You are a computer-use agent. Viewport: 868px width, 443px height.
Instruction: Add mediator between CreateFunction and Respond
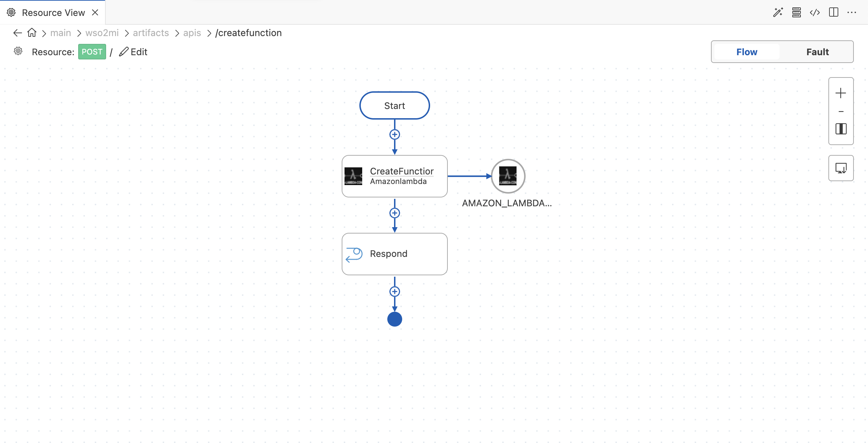(x=395, y=213)
